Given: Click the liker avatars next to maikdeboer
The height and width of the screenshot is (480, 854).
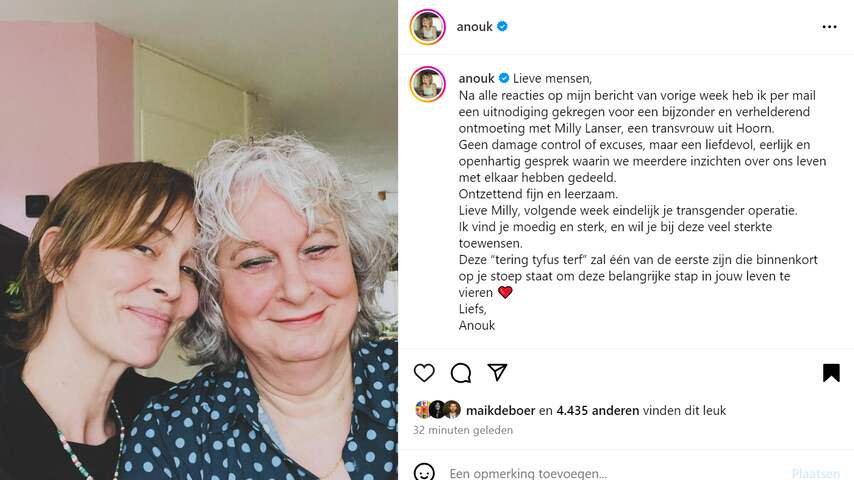Looking at the screenshot, I should tap(437, 410).
